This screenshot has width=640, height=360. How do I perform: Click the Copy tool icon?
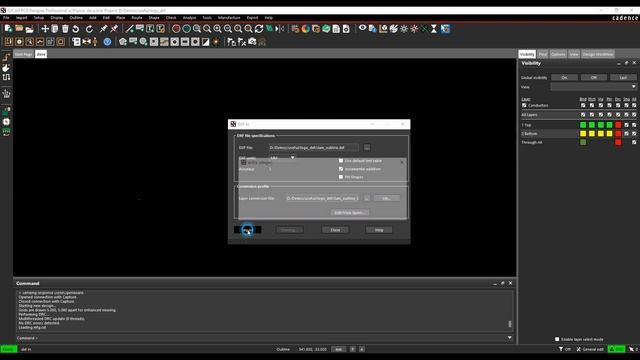pos(55,29)
